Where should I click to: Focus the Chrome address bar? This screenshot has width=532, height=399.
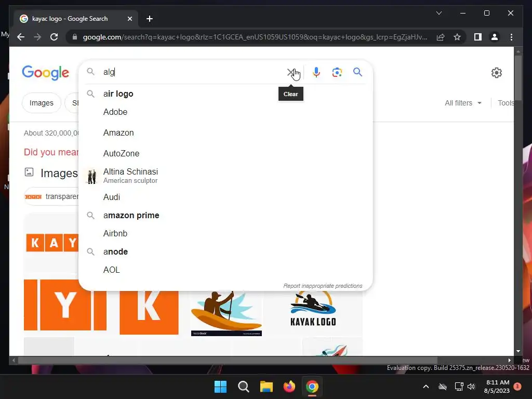(255, 37)
